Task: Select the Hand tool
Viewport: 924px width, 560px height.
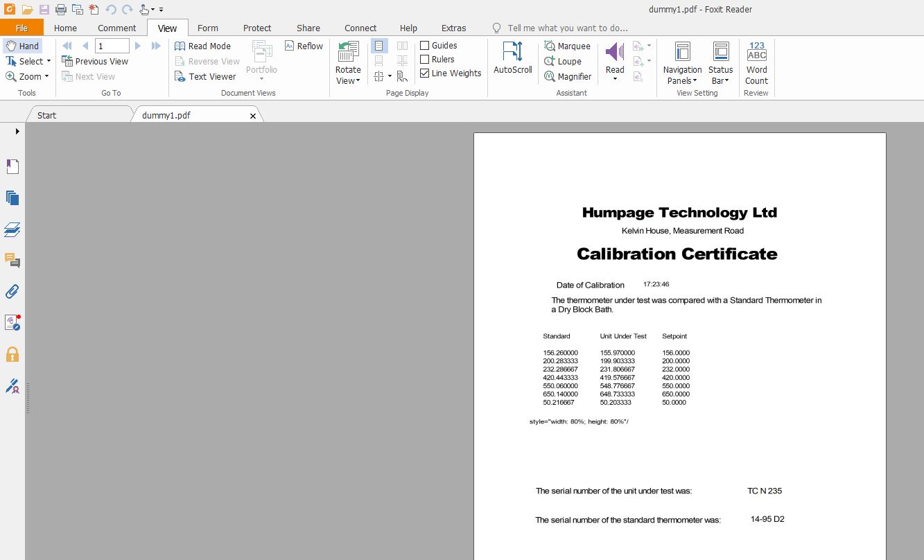Action: click(22, 46)
